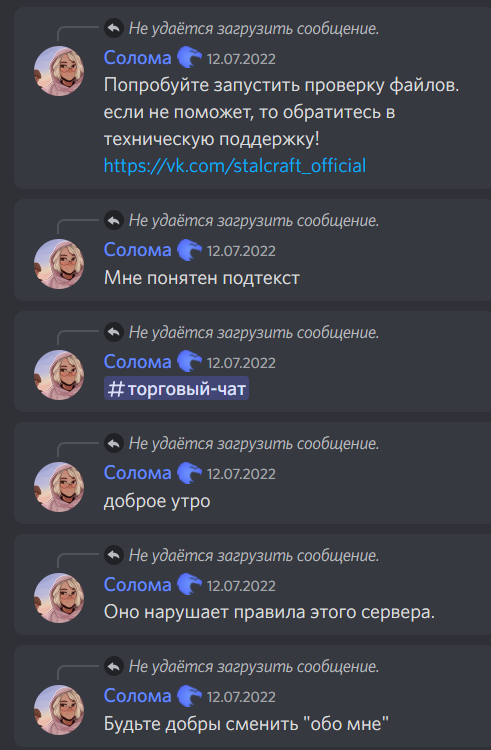This screenshot has width=491, height=750.
Task: Click 'Не удаётся загрузить сообщение' above first message
Action: (x=254, y=29)
